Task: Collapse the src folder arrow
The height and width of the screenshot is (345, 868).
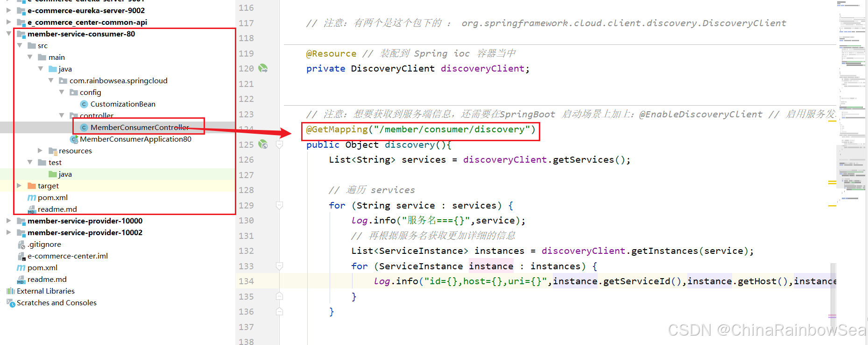Action: click(x=20, y=45)
